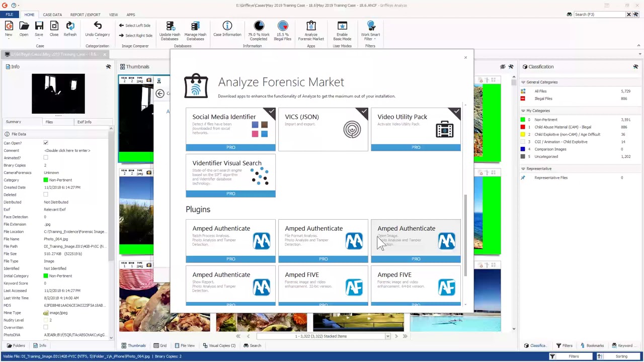Open Classification panel settings wrench

pos(635,66)
